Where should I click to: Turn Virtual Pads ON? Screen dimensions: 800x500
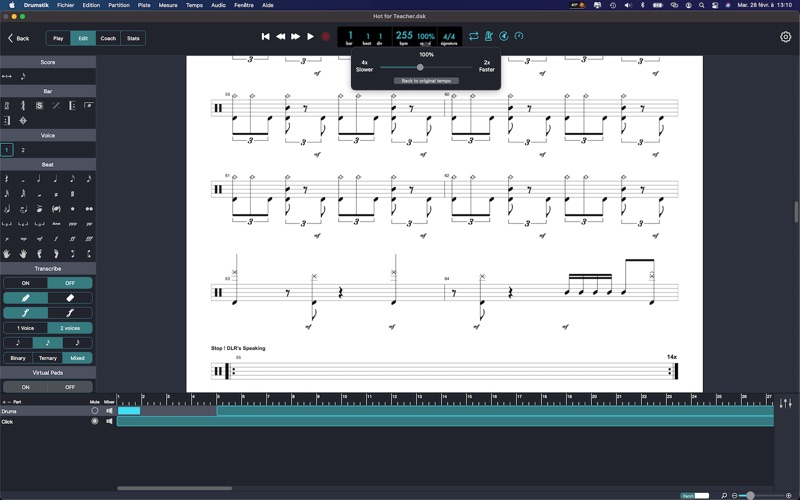pyautogui.click(x=26, y=387)
